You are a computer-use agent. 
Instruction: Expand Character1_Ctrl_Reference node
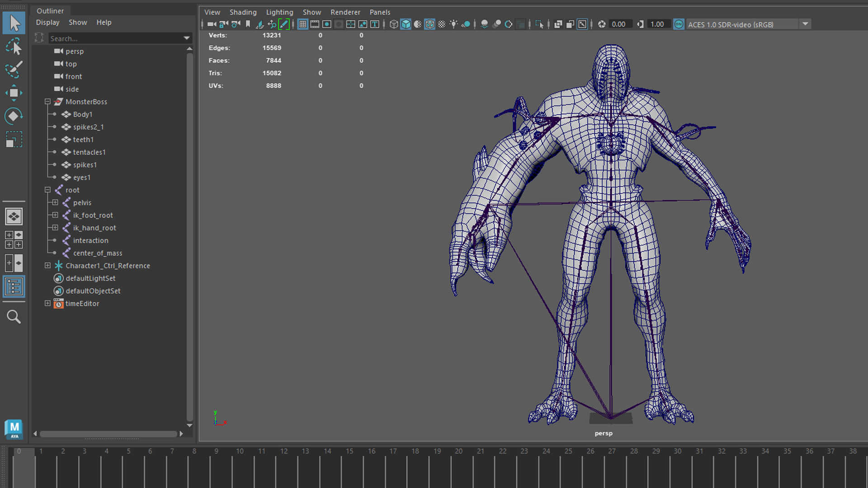(x=47, y=266)
